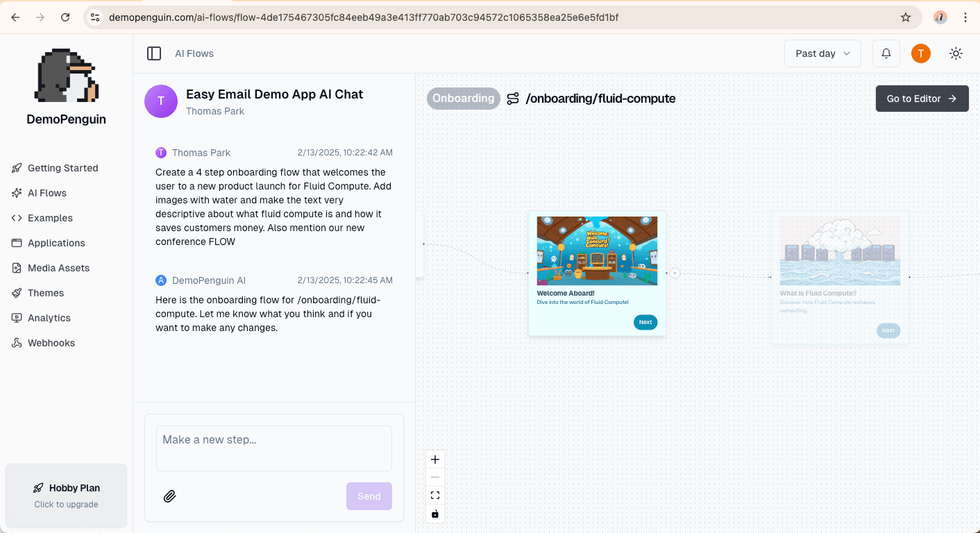Select the Welcome Aboard! step card image
This screenshot has height=533, width=980.
click(x=597, y=251)
